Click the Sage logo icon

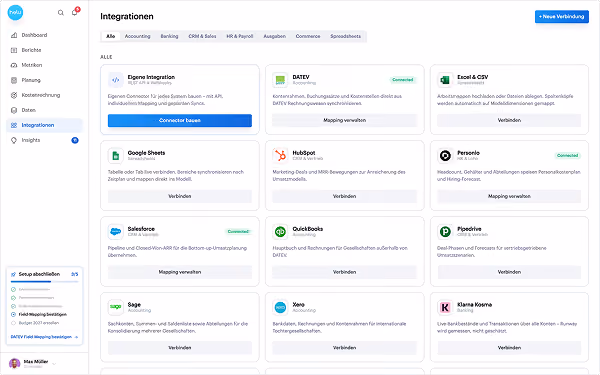pyautogui.click(x=116, y=307)
